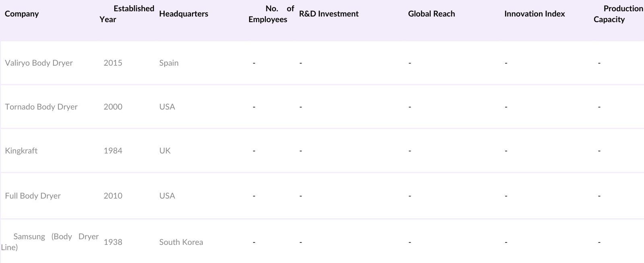Click the Global Reach column header
Image resolution: width=644 pixels, height=263 pixels.
[431, 14]
